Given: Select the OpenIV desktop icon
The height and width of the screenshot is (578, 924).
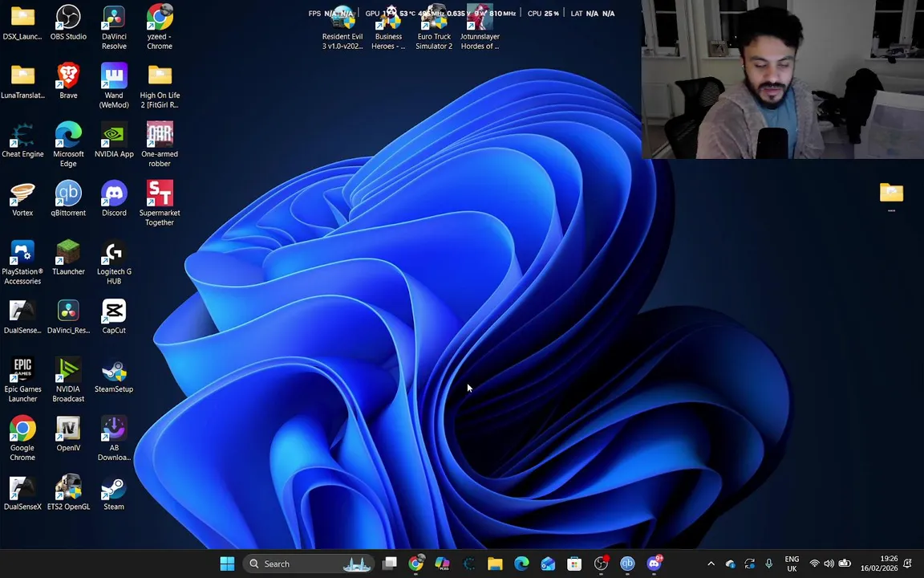Looking at the screenshot, I should [x=68, y=435].
